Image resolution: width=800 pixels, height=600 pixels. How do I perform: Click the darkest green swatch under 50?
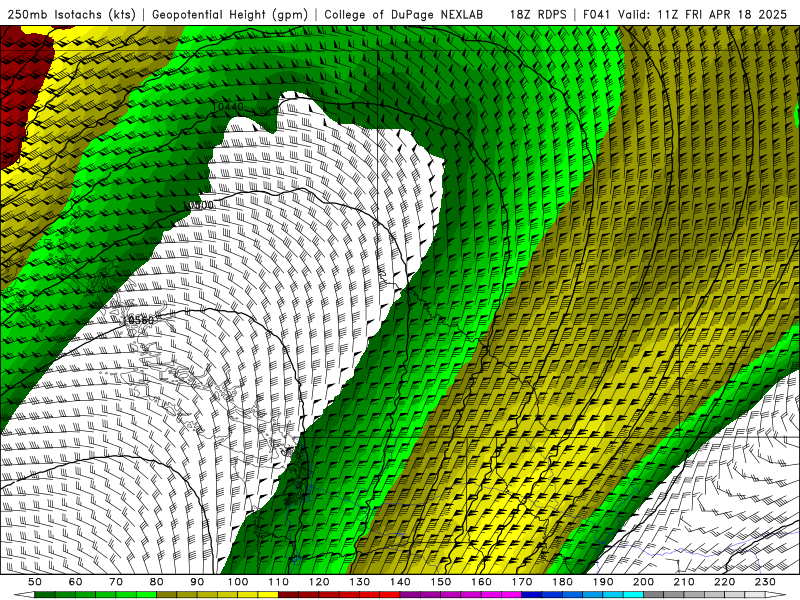click(x=45, y=595)
